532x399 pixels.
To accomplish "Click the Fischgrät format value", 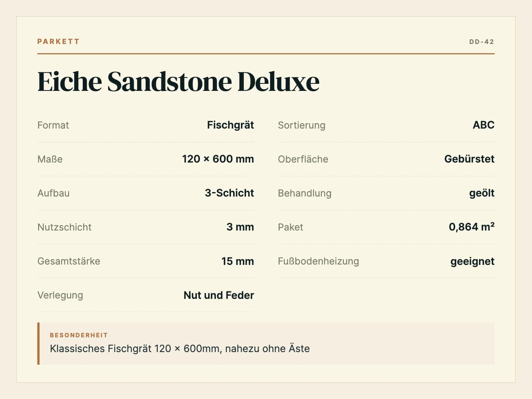I will point(231,125).
